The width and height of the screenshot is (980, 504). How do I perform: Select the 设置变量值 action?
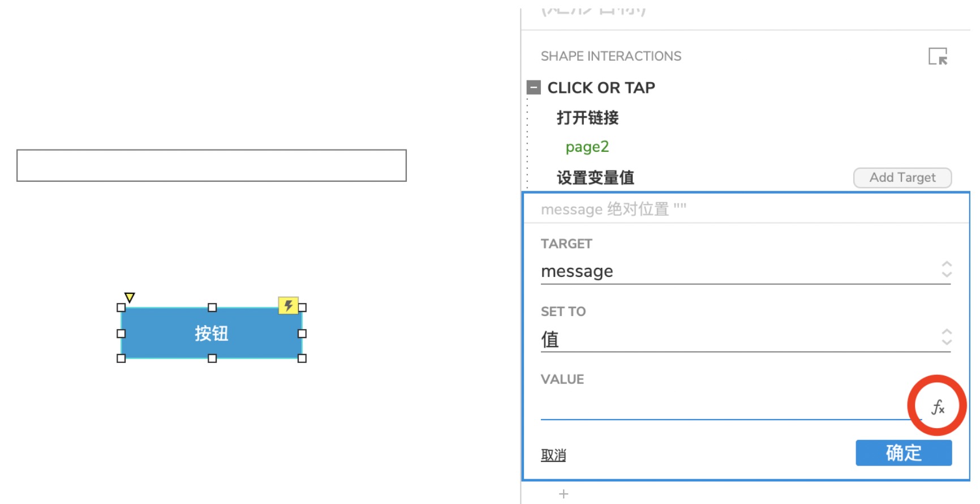(x=595, y=178)
